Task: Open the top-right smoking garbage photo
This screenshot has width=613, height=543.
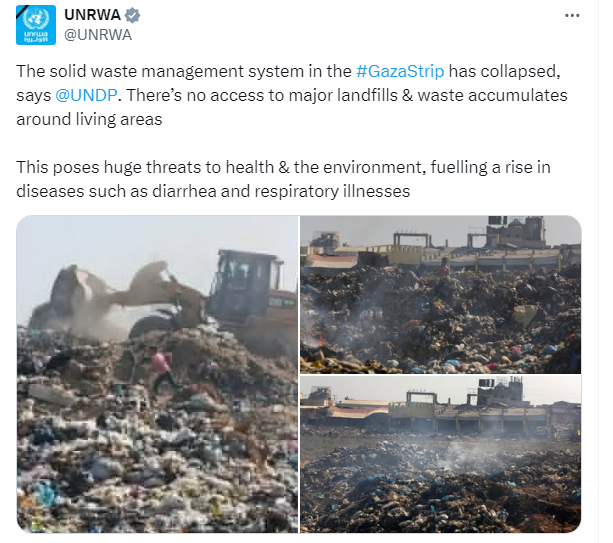Action: [441, 294]
